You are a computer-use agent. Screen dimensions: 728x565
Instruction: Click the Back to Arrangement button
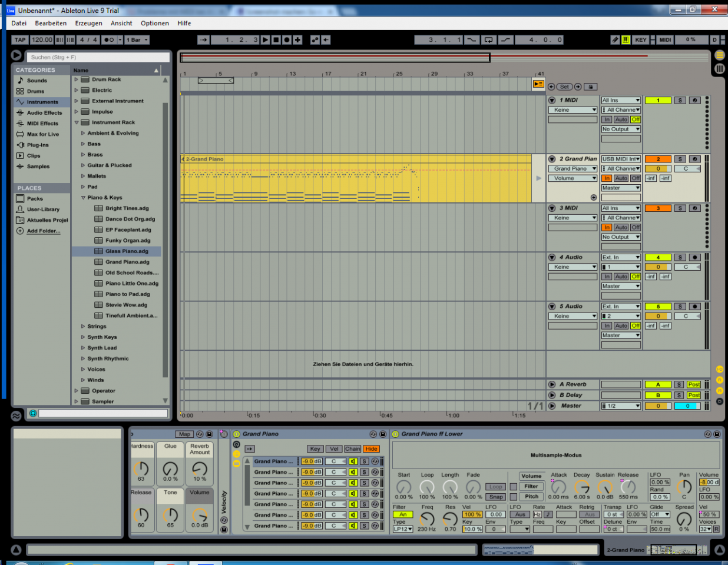point(538,84)
